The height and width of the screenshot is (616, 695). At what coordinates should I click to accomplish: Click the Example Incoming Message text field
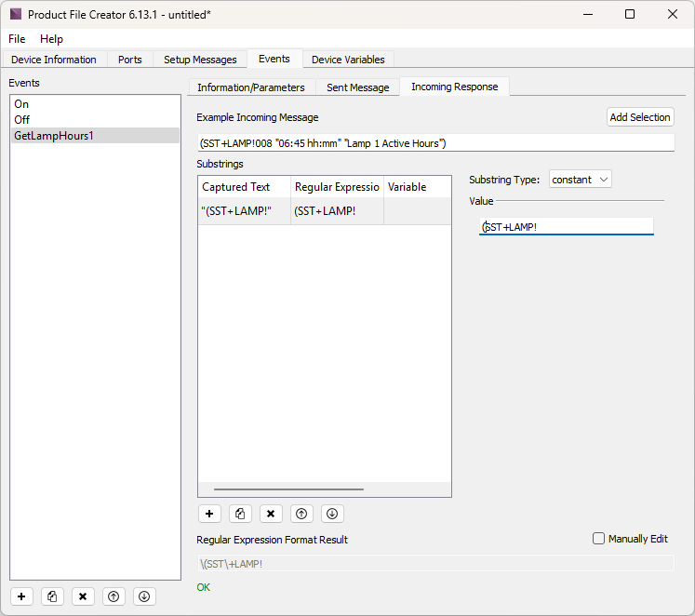434,143
